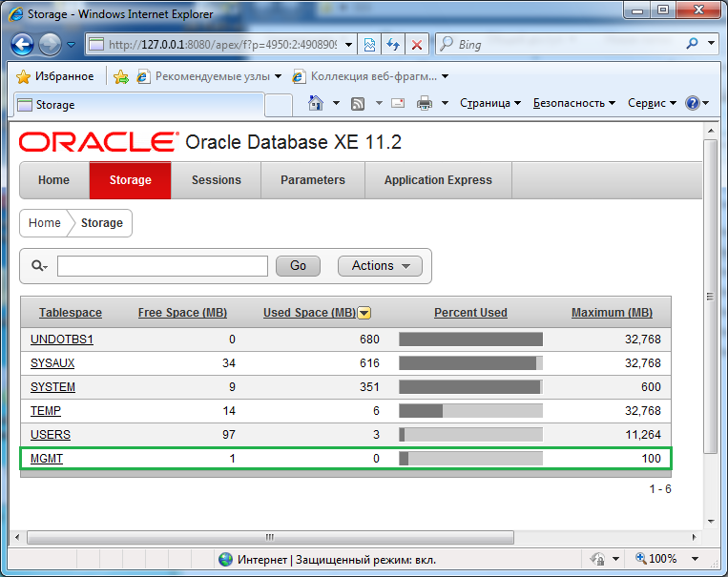
Task: Open the UNDOTBS1 tablespace link
Action: tap(62, 340)
